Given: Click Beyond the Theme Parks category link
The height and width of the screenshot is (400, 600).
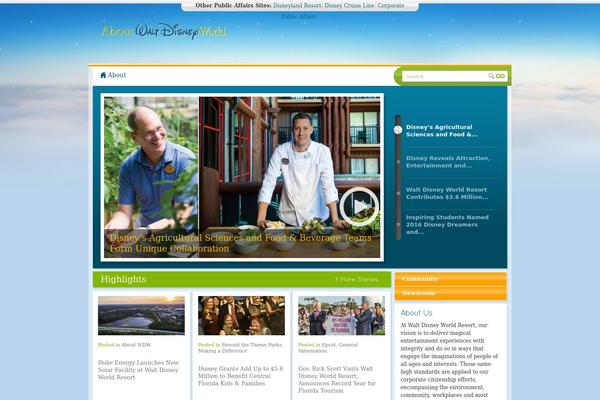Looking at the screenshot, I should pos(252,345).
